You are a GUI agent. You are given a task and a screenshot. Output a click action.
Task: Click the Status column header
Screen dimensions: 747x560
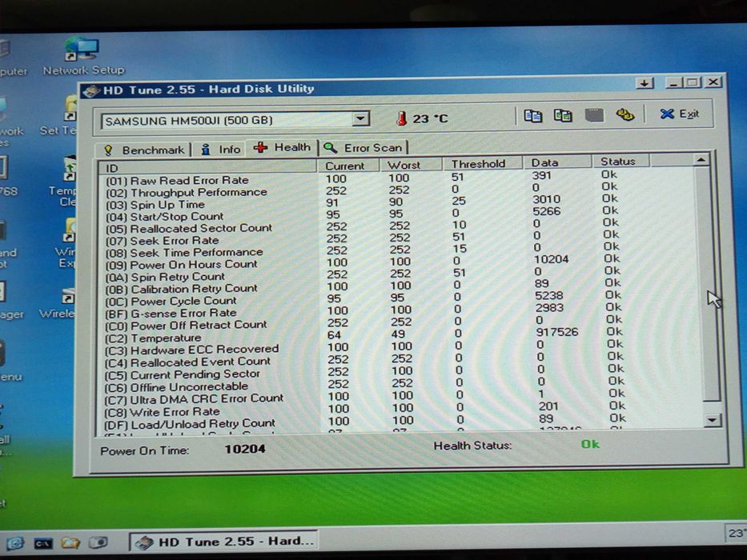[620, 161]
